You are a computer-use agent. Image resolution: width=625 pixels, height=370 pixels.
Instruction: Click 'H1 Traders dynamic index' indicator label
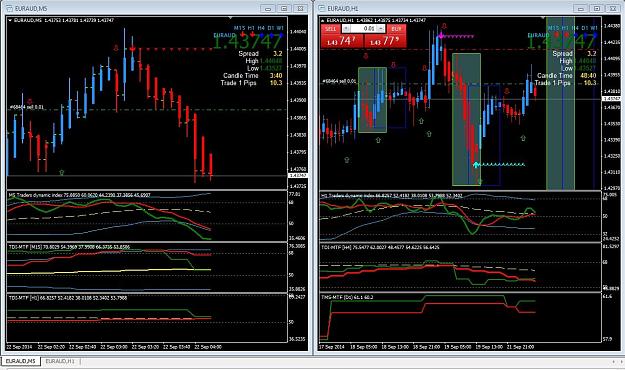pos(392,195)
